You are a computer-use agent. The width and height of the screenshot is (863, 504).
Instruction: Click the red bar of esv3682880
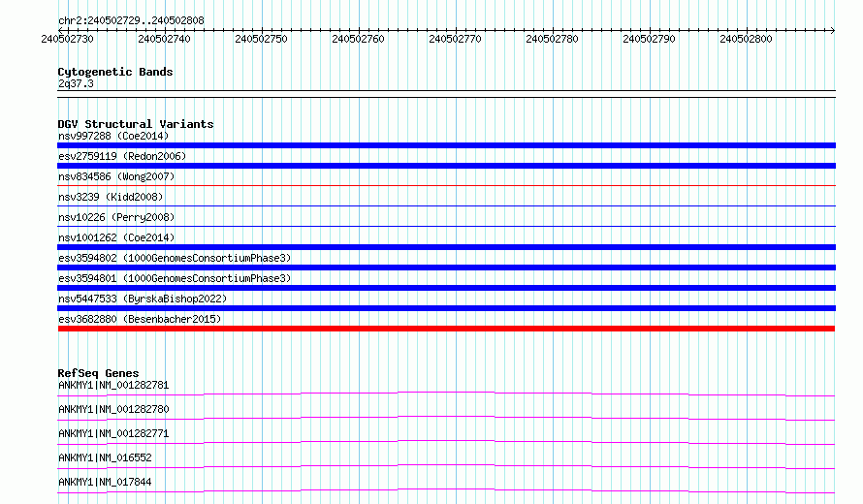pos(446,329)
